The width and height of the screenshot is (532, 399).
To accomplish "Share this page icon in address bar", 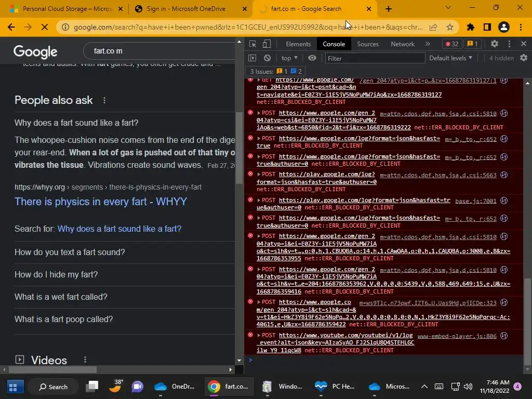I will (433, 27).
